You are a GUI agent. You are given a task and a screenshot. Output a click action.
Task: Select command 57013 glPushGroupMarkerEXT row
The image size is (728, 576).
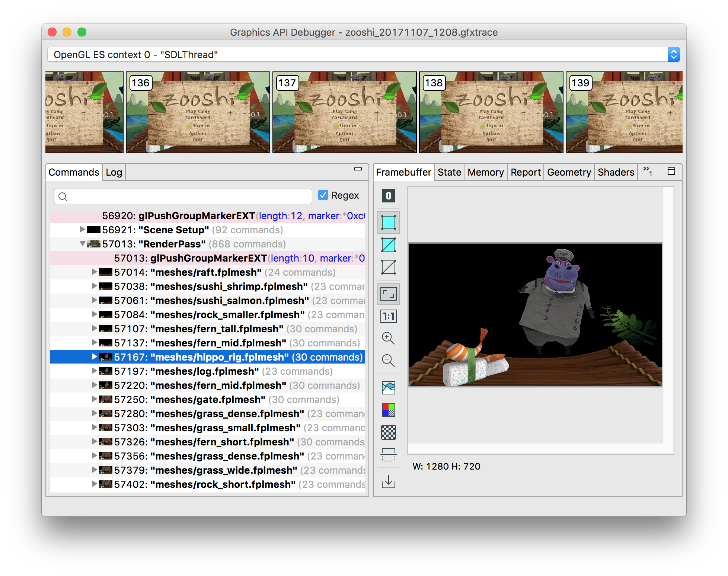(x=207, y=258)
